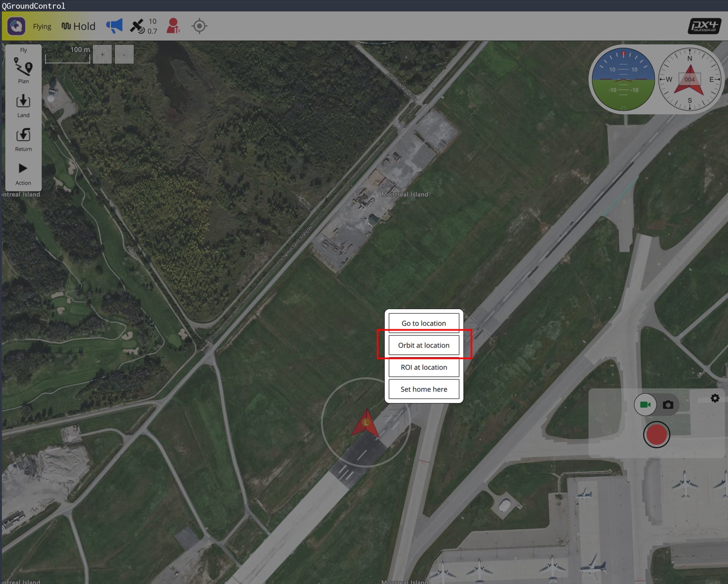Click the Fly label in the tool strip

(x=24, y=50)
